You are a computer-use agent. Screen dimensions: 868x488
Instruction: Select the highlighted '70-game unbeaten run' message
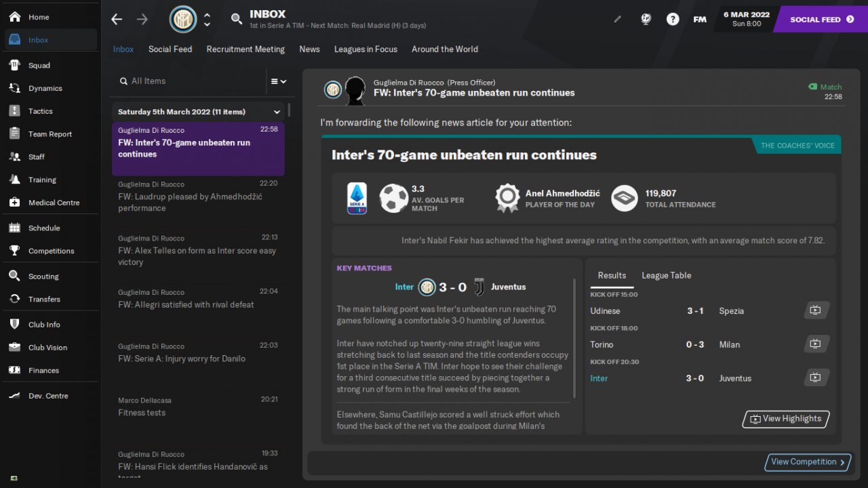pyautogui.click(x=198, y=148)
